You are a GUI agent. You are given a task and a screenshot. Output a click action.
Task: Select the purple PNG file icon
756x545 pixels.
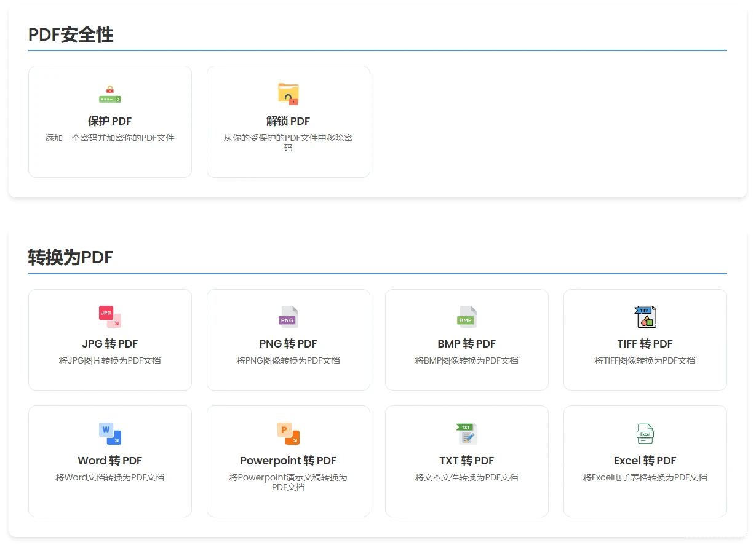(288, 317)
